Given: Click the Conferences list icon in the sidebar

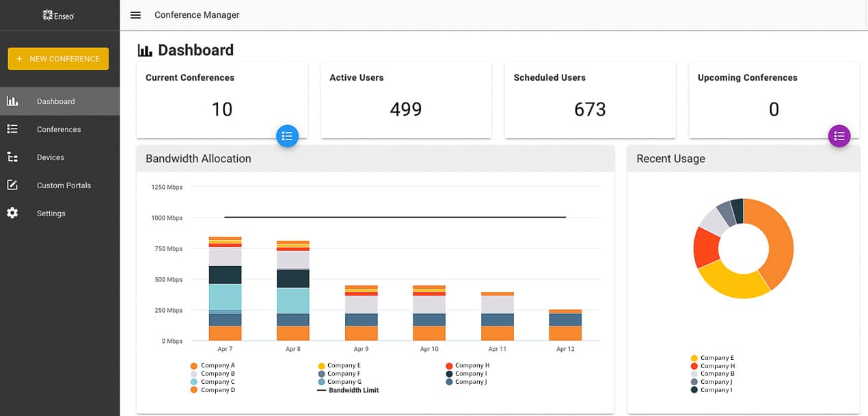Looking at the screenshot, I should tap(12, 129).
